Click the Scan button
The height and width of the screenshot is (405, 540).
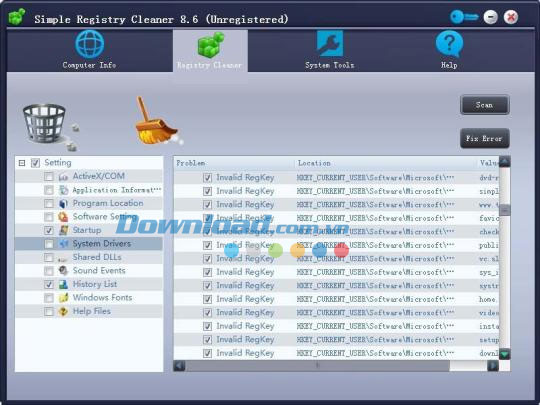pos(485,105)
